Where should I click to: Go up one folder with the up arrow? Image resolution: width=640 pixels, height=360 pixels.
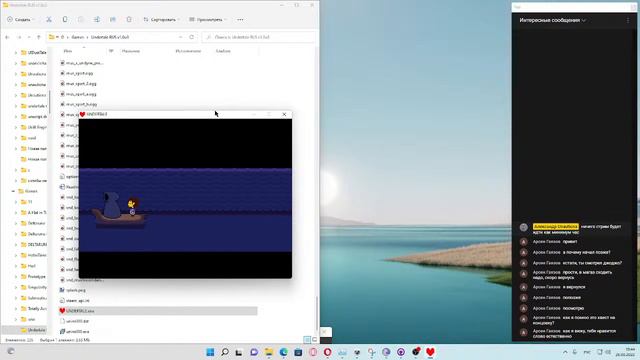point(39,37)
